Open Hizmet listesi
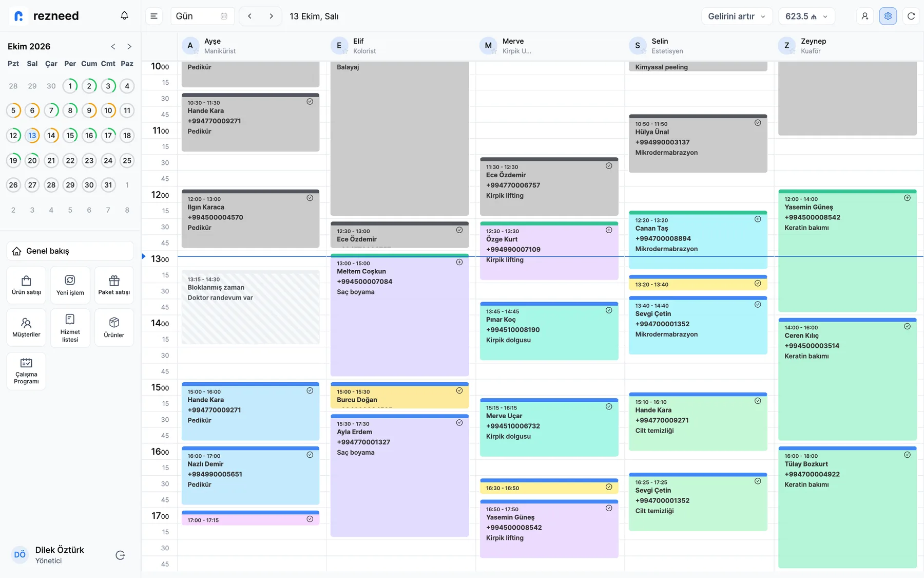The height and width of the screenshot is (578, 924). [70, 328]
